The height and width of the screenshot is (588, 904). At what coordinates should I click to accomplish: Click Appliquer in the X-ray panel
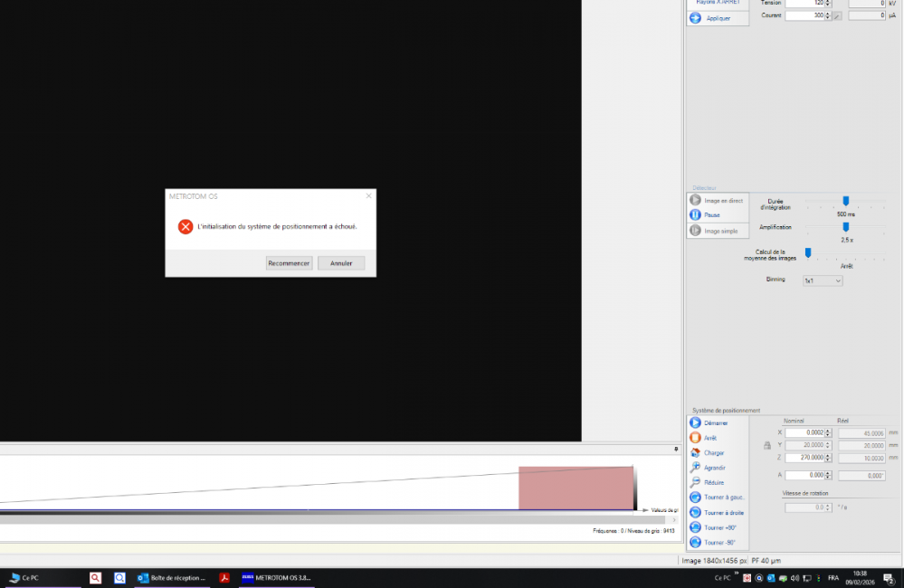pos(695,18)
